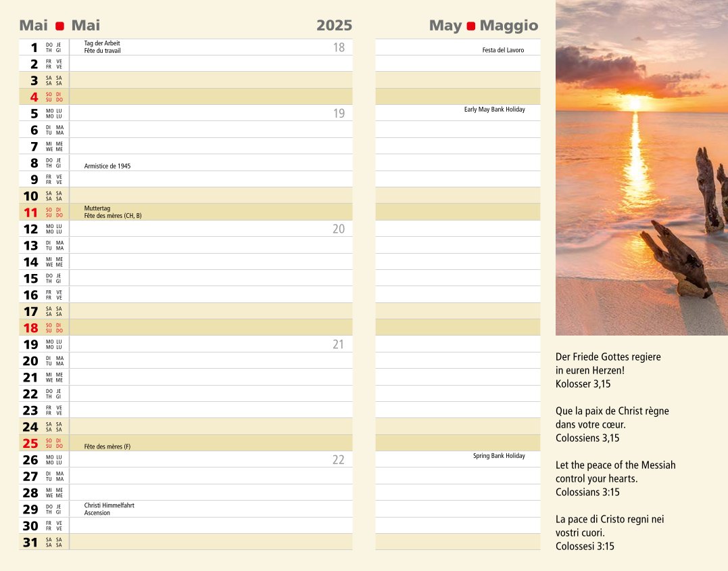Viewport: 728px width, 571px height.
Task: Select the Fête des mères (F) entry
Action: (x=107, y=447)
